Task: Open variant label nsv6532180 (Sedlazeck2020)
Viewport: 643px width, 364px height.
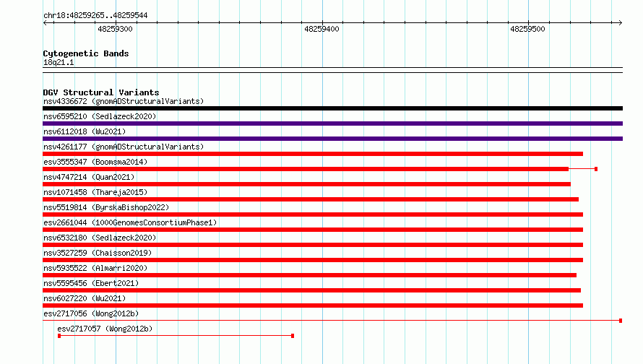Action: click(100, 238)
